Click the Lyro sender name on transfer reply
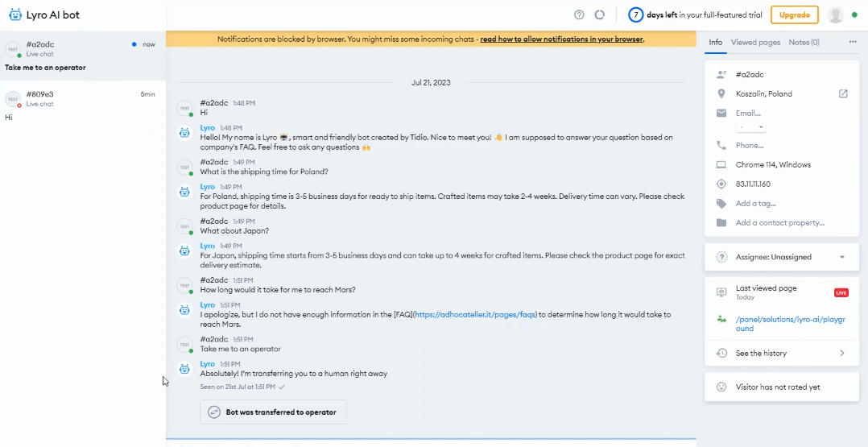The image size is (868, 447). click(x=207, y=364)
